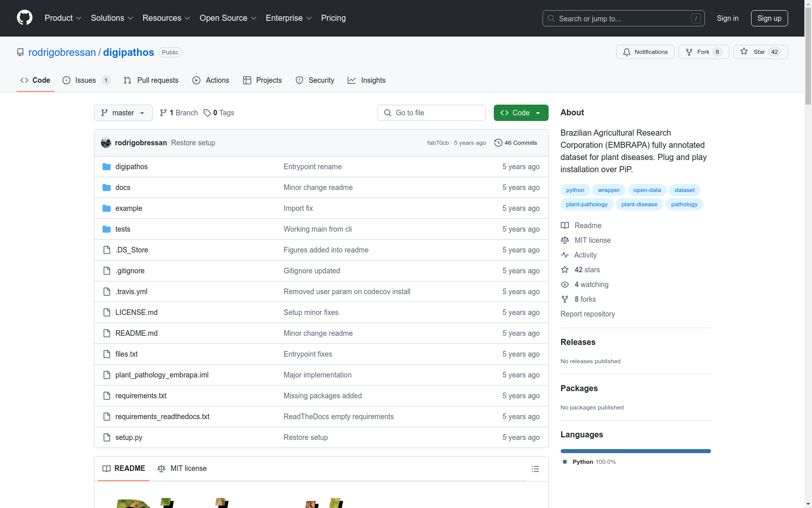Click the README.md file icon
812x508 pixels.
tap(107, 333)
